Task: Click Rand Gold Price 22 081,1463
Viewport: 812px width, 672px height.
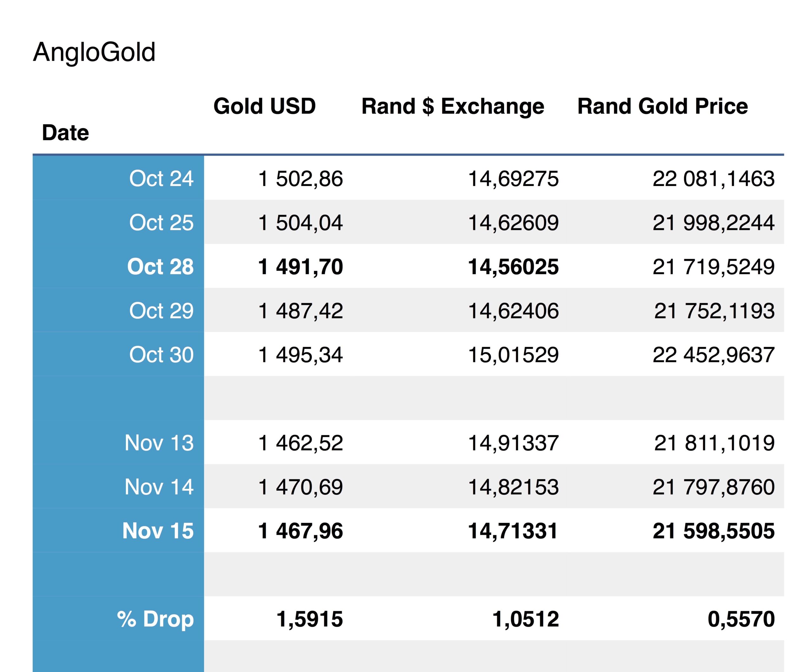Action: coord(713,178)
